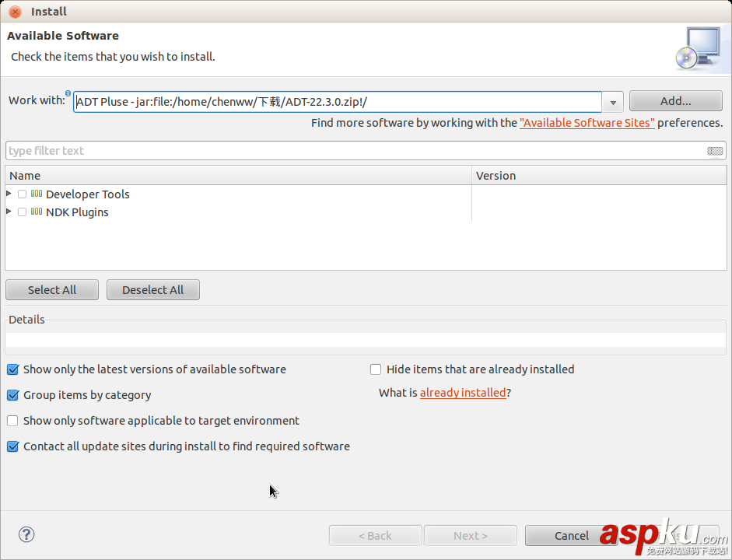Open the Help question mark icon
The height and width of the screenshot is (560, 732).
point(26,534)
